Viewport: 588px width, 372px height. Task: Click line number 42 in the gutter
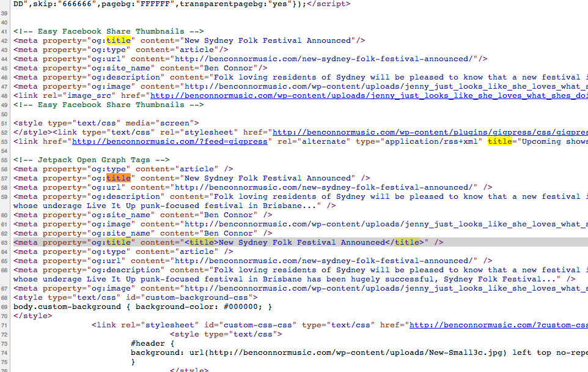4,41
